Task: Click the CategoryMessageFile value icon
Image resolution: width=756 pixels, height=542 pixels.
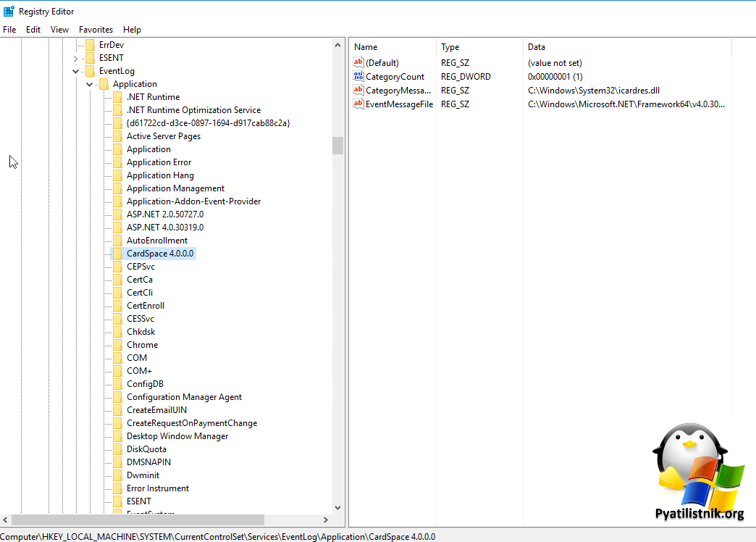Action: (x=358, y=91)
